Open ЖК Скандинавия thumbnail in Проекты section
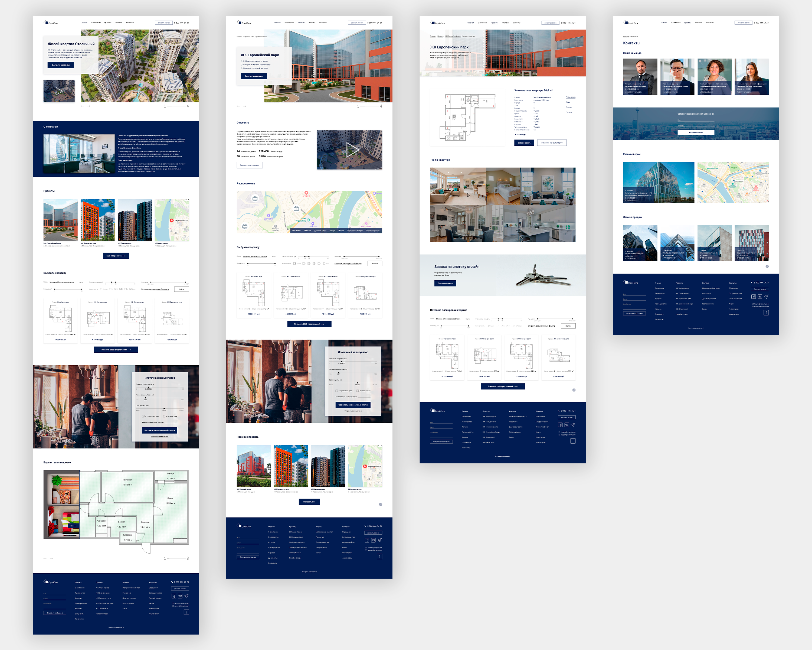 coord(135,220)
